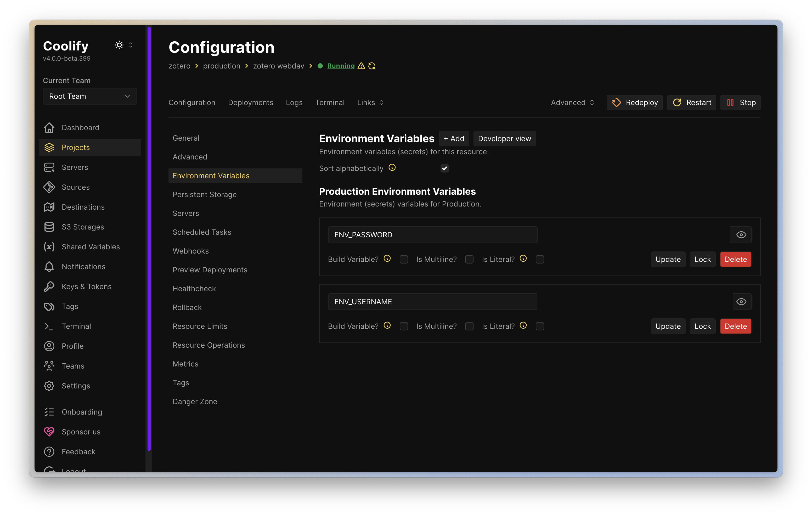The image size is (812, 516).
Task: Click the S3 Storages database icon
Action: (x=49, y=227)
